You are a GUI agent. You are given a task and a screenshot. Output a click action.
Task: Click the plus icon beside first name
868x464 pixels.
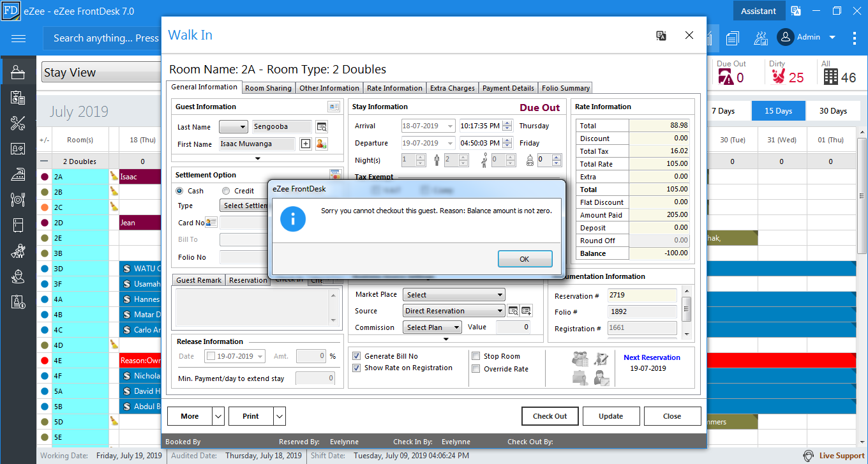(306, 144)
